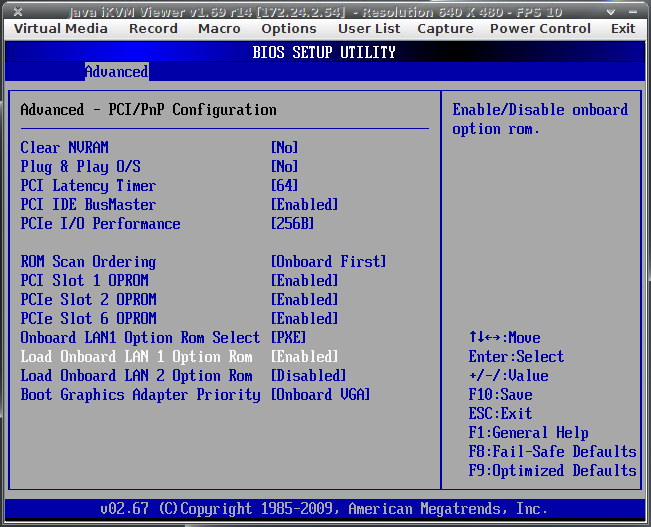Change ROM Scan Ordering Onboard First
This screenshot has height=527, width=651.
coord(328,262)
